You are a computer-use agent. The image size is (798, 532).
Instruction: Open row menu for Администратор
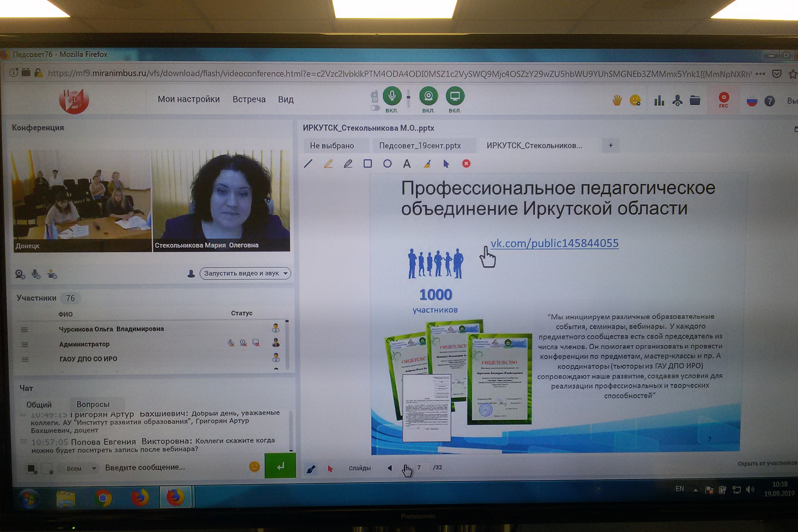click(24, 344)
